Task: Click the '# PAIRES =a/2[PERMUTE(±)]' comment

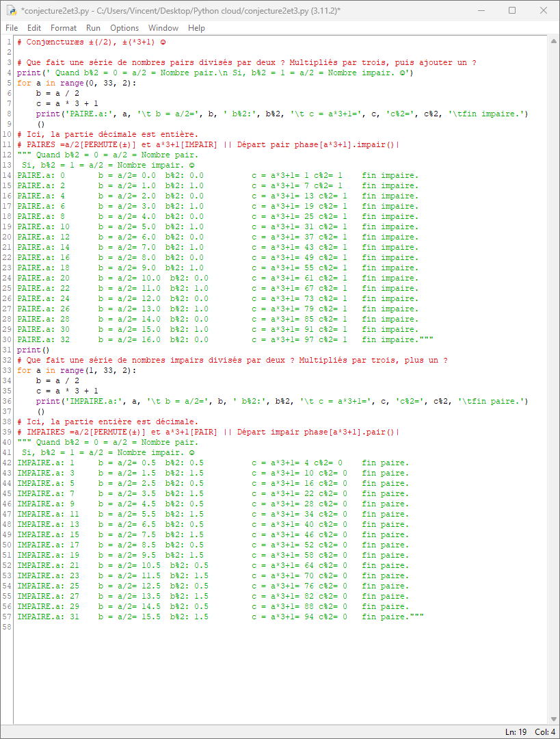Action: [208, 144]
